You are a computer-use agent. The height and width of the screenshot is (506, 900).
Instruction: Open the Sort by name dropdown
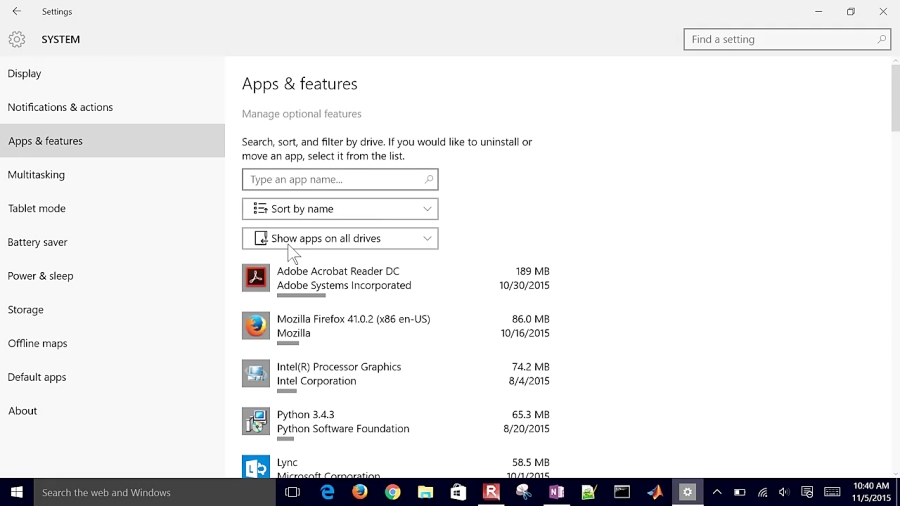coord(340,209)
